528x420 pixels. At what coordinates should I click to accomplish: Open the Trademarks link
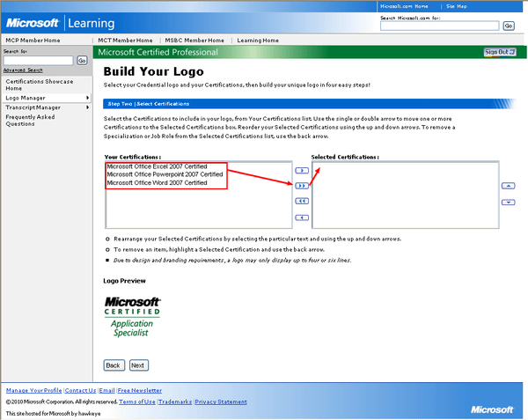[x=175, y=402]
